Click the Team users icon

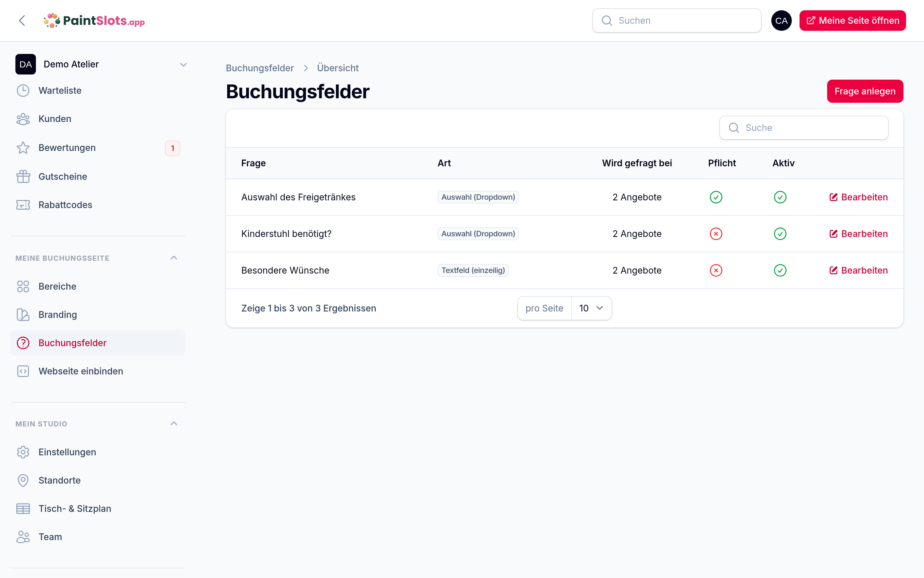point(23,537)
